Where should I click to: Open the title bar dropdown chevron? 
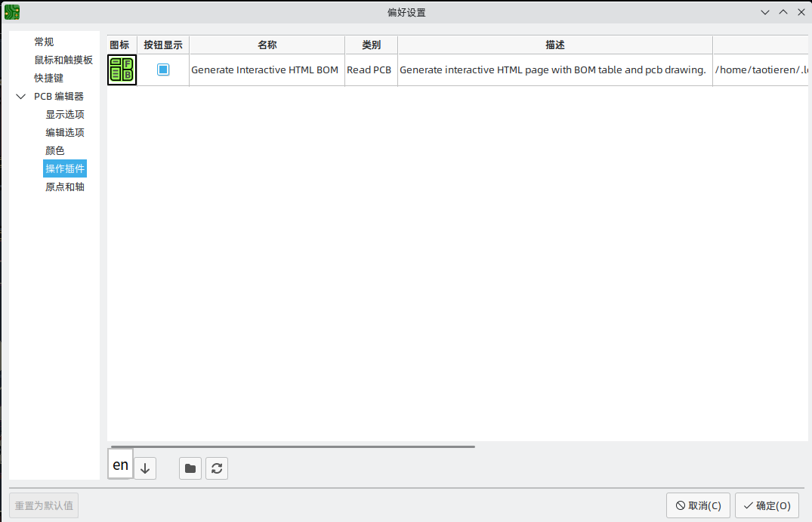pos(764,12)
